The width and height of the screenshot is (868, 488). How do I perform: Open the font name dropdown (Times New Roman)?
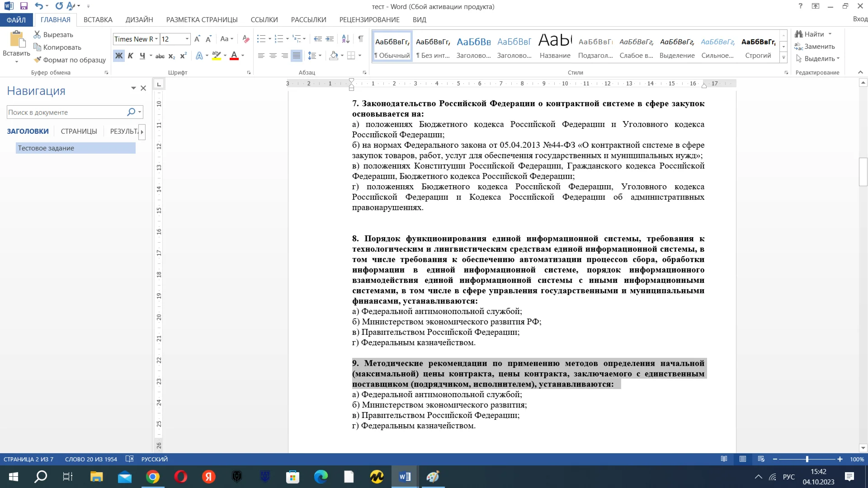[x=156, y=39]
